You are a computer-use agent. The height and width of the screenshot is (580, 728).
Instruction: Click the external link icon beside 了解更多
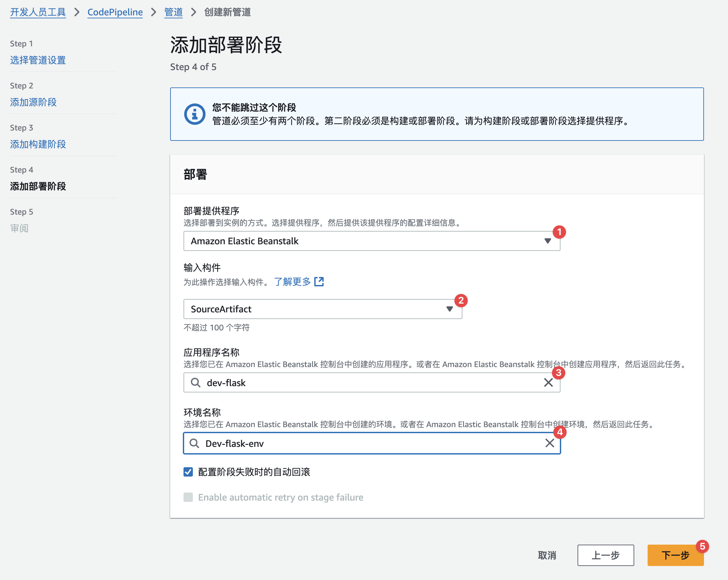[x=319, y=282]
